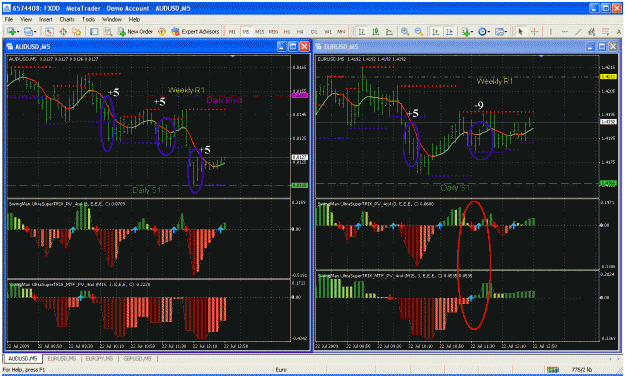Viewport: 625px width, 376px height.
Task: Pick the trendline drawing tool
Action: pyautogui.click(x=578, y=31)
